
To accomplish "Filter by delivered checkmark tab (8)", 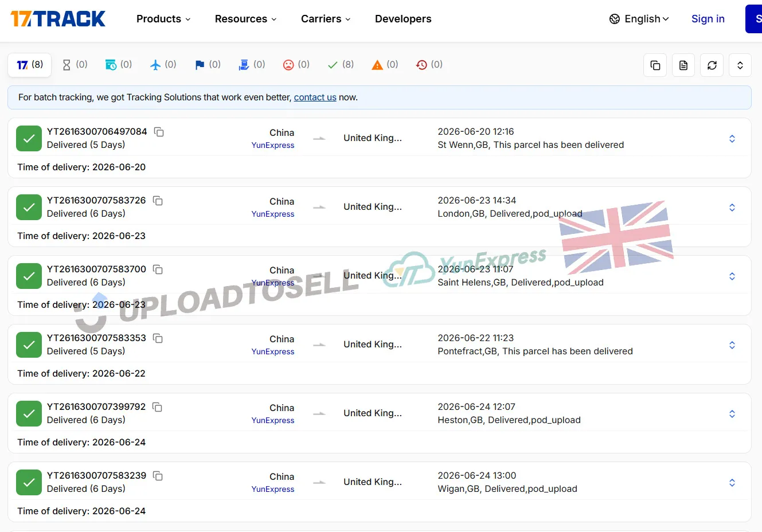I will point(341,65).
